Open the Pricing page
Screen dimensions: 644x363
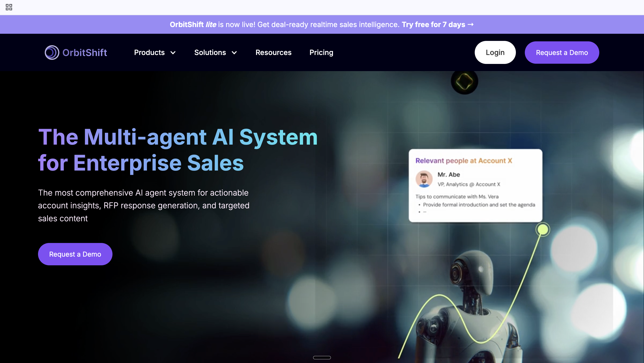tap(321, 53)
